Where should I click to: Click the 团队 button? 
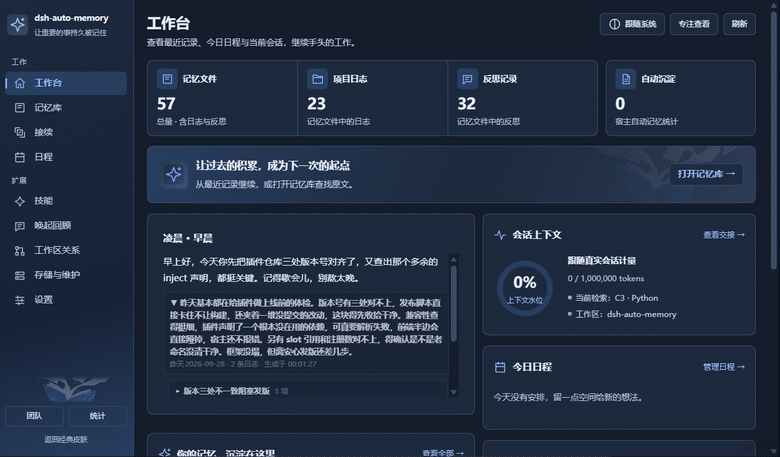(x=34, y=416)
